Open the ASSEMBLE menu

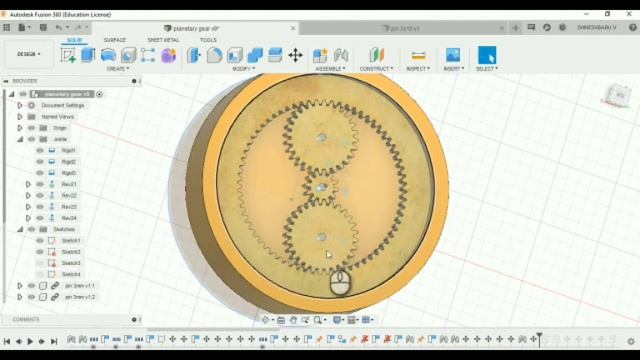click(330, 69)
